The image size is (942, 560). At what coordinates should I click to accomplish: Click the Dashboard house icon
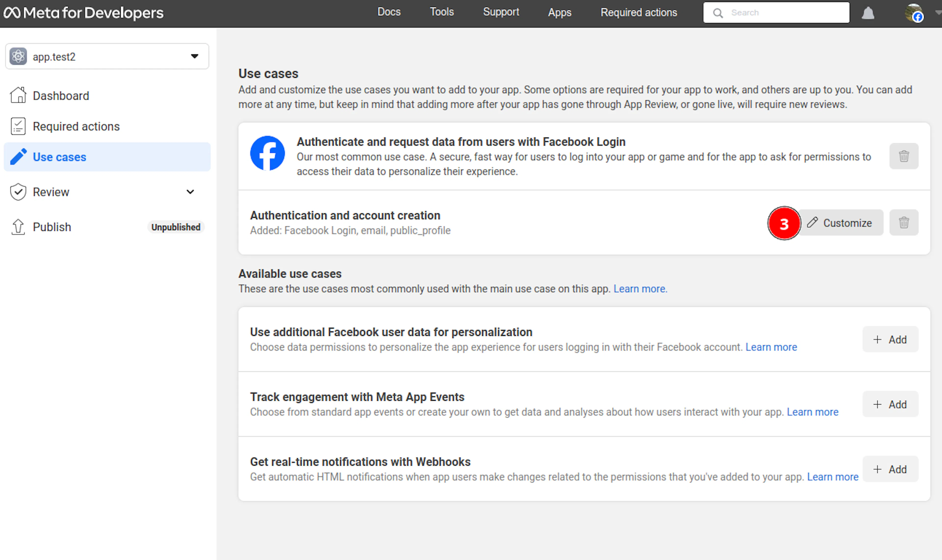click(18, 95)
